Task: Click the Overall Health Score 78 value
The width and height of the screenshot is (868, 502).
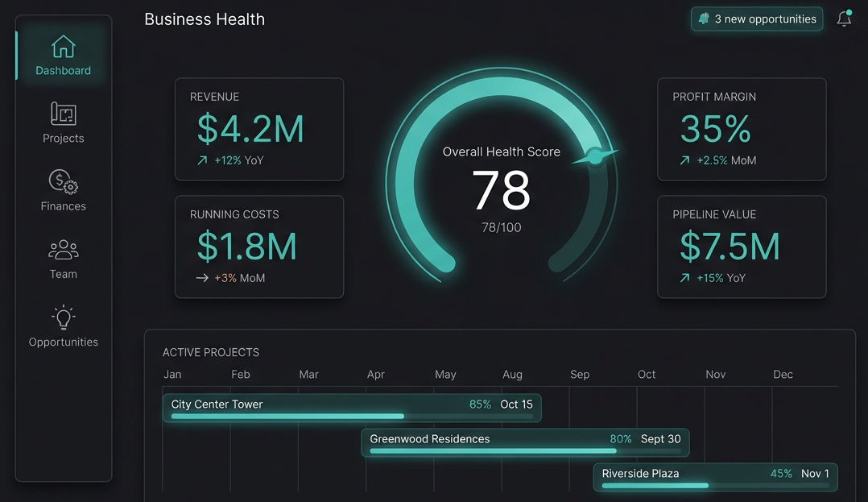Action: [501, 191]
